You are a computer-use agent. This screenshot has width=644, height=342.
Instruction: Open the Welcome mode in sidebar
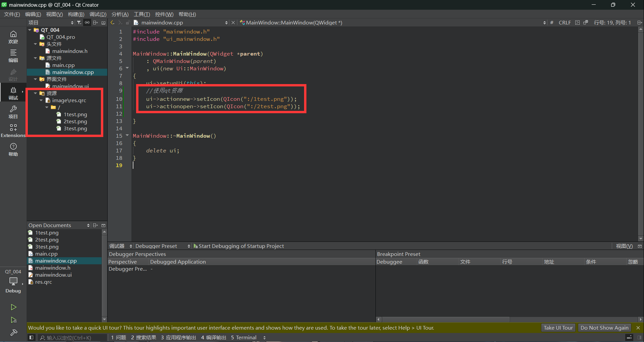[x=13, y=37]
